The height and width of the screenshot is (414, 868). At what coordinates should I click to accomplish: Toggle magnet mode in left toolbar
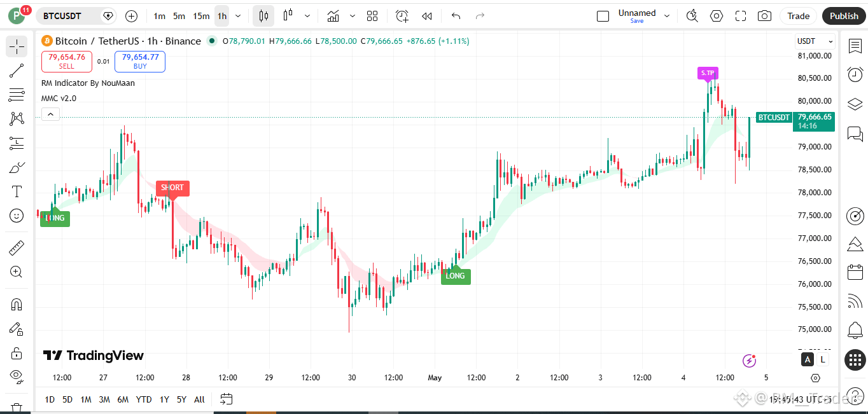pos(17,304)
